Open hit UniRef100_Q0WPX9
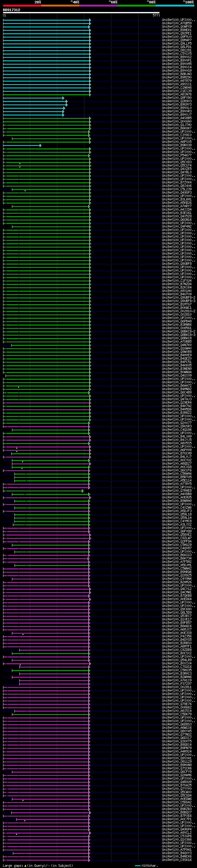197x868 pixels. 177,26
